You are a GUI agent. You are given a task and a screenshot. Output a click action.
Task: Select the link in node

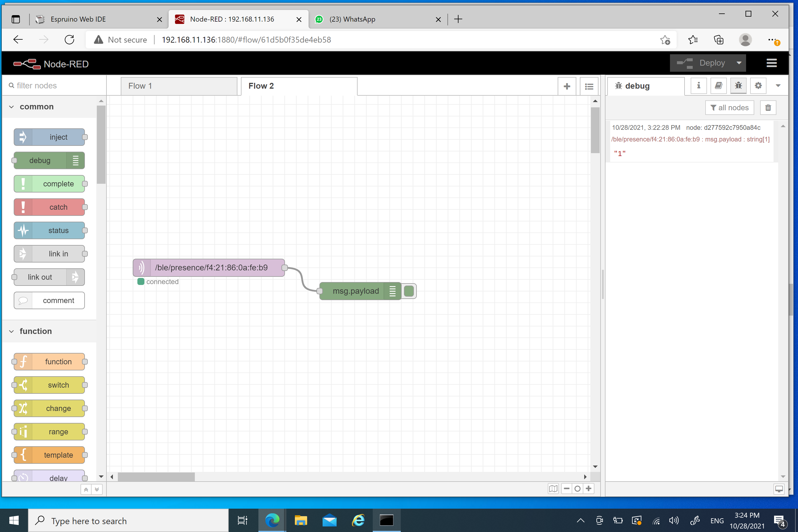(50, 254)
